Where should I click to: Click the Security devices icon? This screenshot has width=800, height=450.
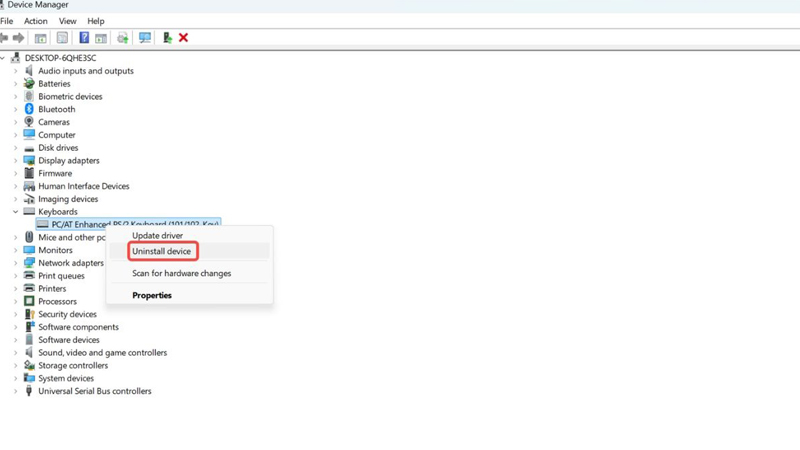click(29, 314)
